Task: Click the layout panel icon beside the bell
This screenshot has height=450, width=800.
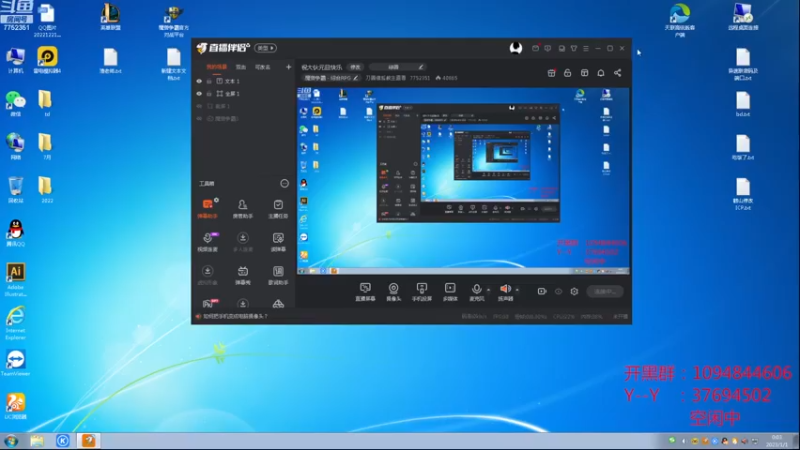Action: (x=585, y=73)
